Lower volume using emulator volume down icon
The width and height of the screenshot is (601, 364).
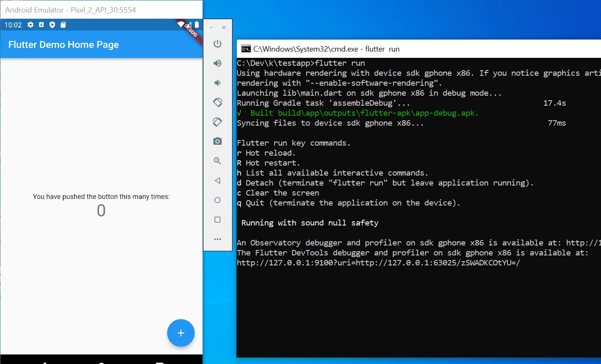pyautogui.click(x=218, y=83)
